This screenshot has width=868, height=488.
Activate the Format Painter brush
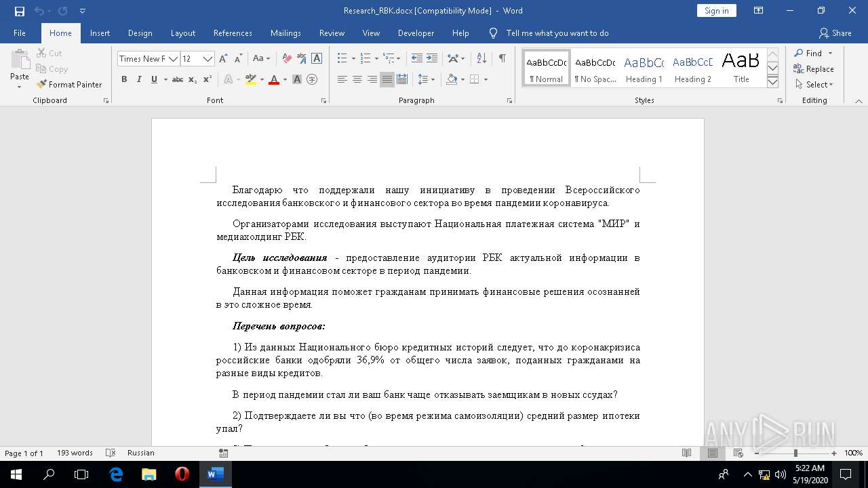pos(69,85)
